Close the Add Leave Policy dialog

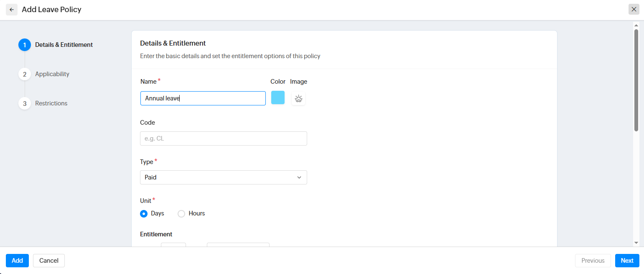[634, 10]
